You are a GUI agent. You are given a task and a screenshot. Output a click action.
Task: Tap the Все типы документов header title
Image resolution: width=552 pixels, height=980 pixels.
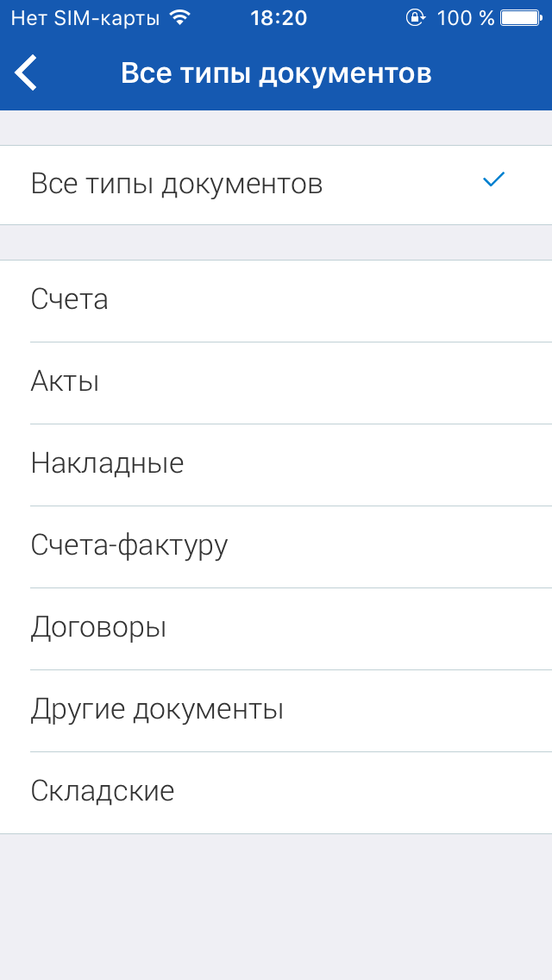tap(276, 73)
